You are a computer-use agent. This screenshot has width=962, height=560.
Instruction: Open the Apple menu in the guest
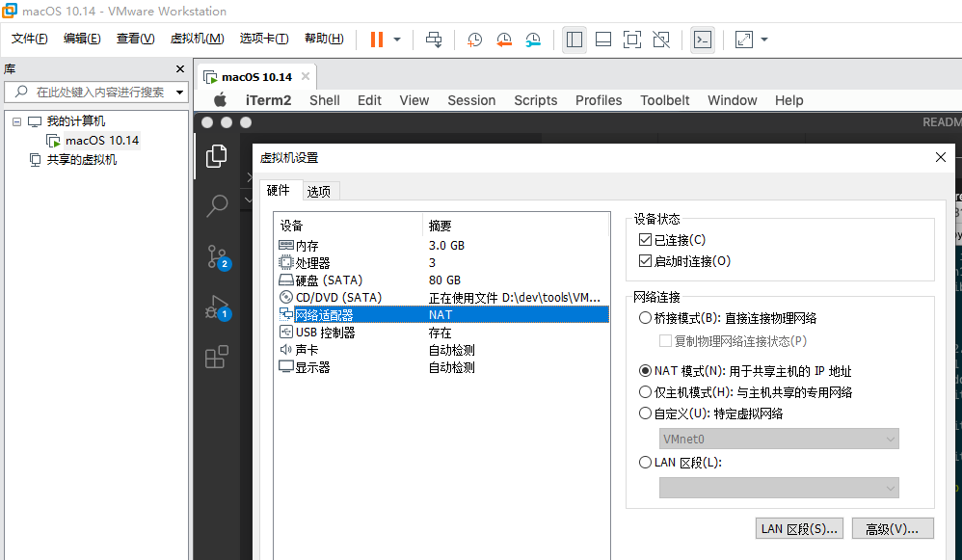[220, 100]
